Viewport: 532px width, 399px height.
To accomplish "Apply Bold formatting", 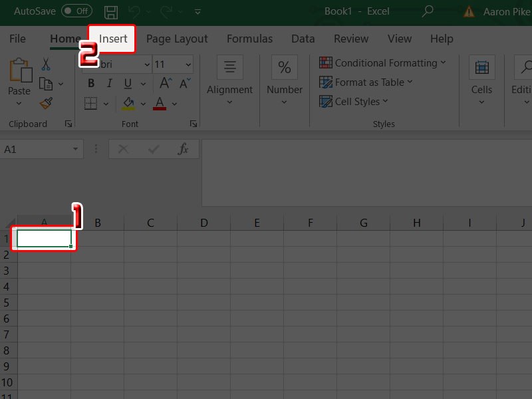I will (91, 84).
